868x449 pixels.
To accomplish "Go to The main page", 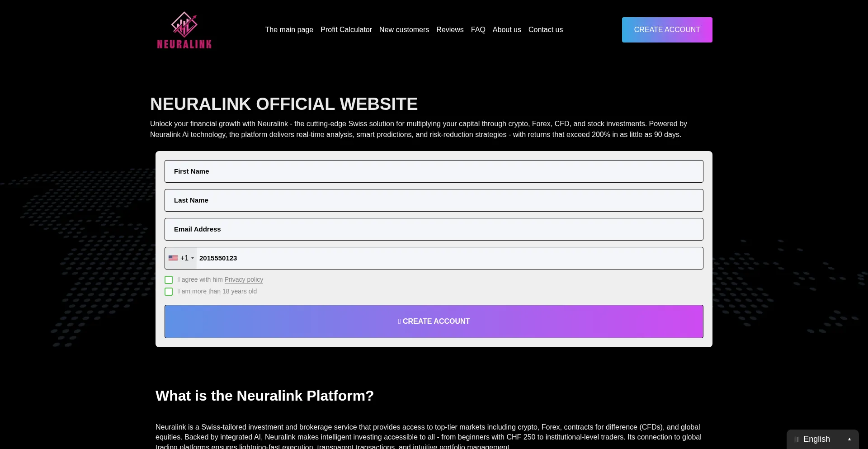I will (289, 30).
